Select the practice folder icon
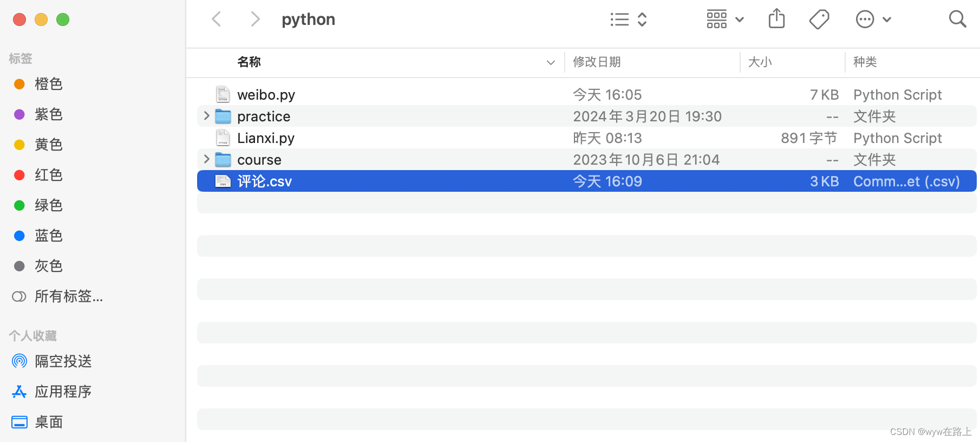 [x=223, y=116]
